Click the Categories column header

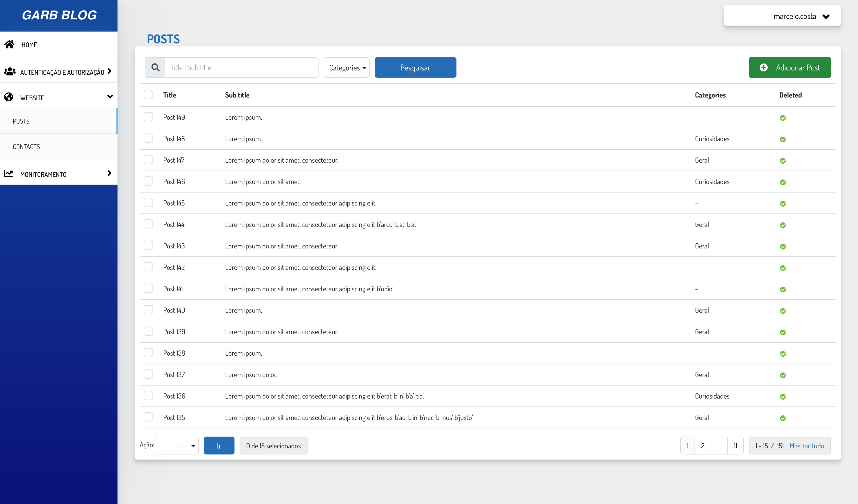(710, 95)
